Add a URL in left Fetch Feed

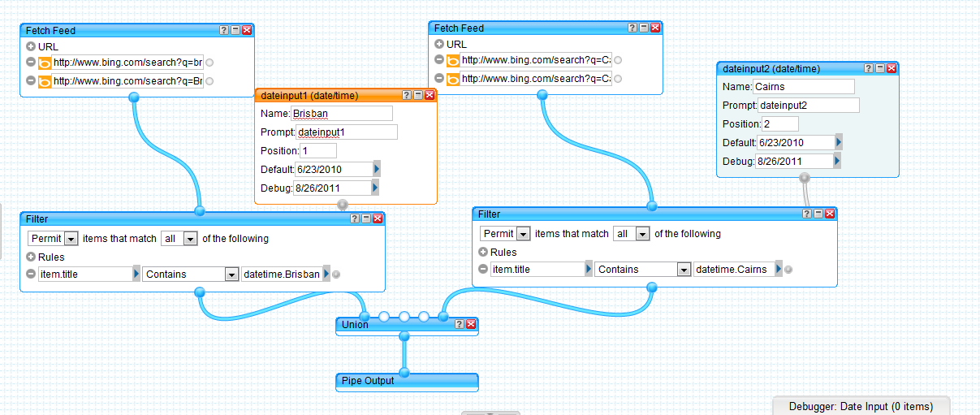[31, 46]
